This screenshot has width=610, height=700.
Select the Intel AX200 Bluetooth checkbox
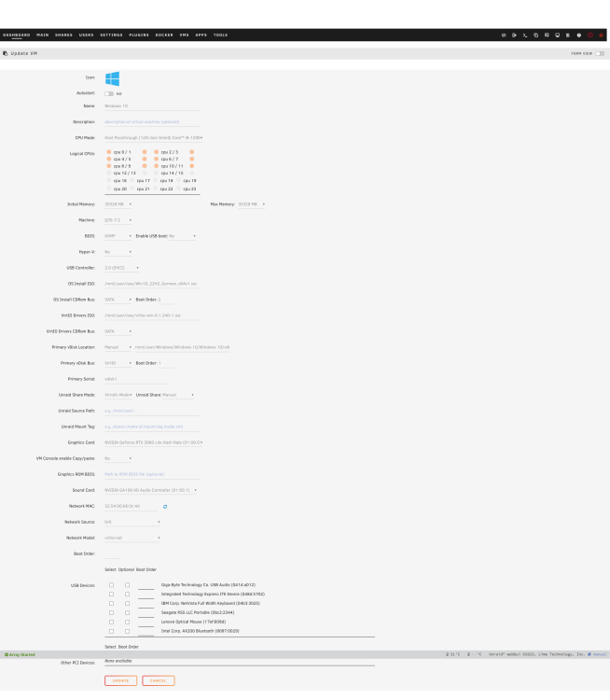[x=112, y=631]
